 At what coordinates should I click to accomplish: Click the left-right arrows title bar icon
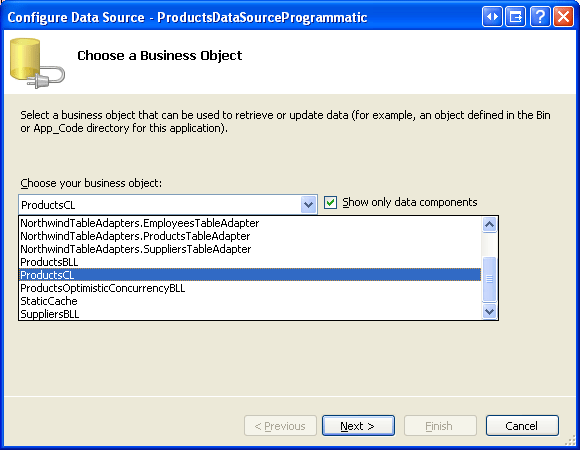[x=492, y=17]
